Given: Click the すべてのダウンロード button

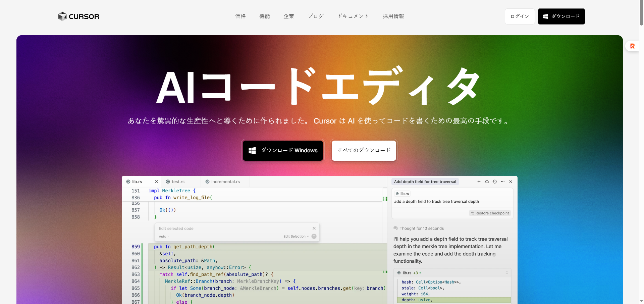Looking at the screenshot, I should 364,151.
